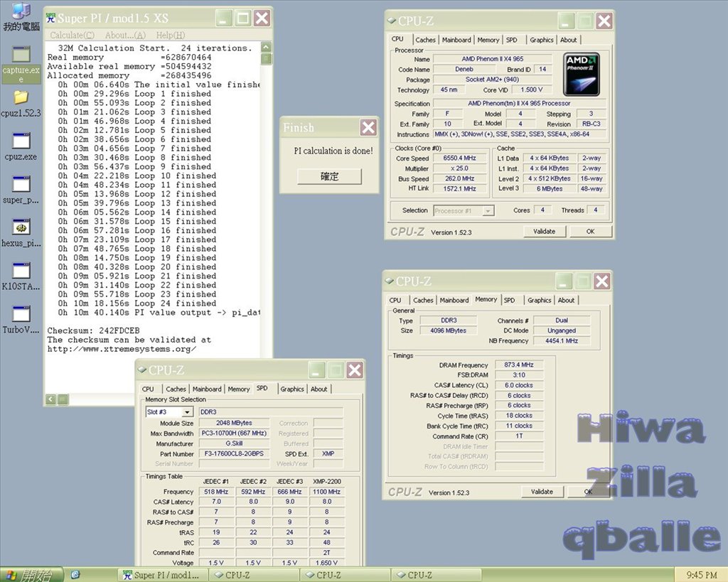The width and height of the screenshot is (728, 582).
Task: Switch to SPD tab in top CPU-Z window
Action: (512, 40)
